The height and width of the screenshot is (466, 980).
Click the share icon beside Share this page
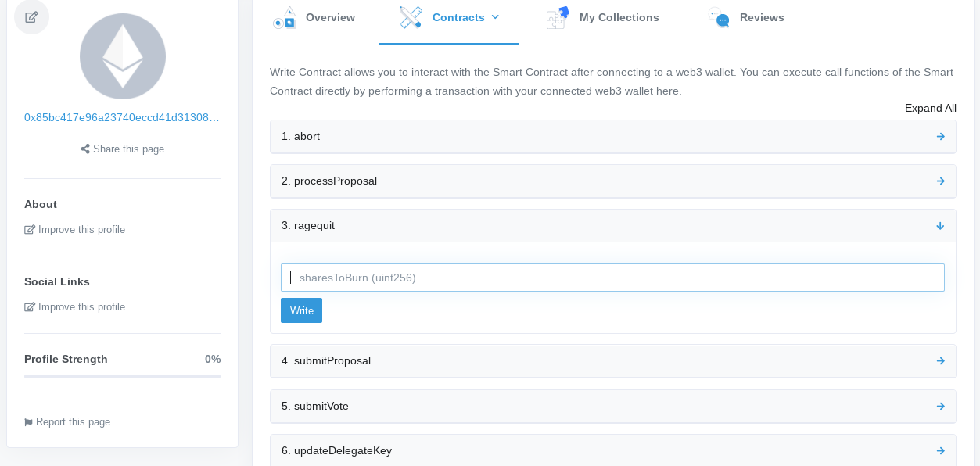point(85,149)
